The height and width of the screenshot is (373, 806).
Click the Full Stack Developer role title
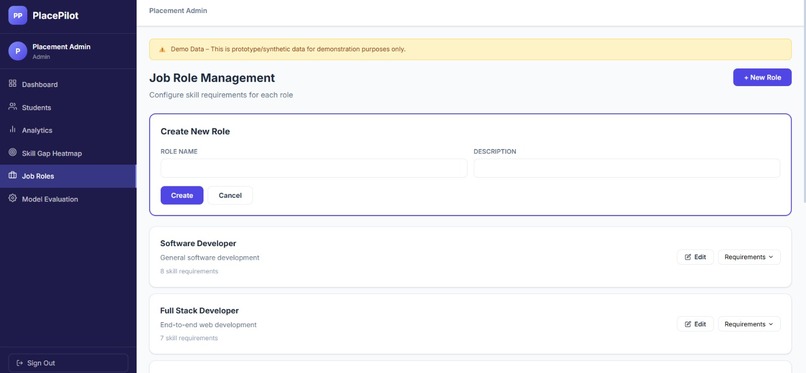(199, 310)
